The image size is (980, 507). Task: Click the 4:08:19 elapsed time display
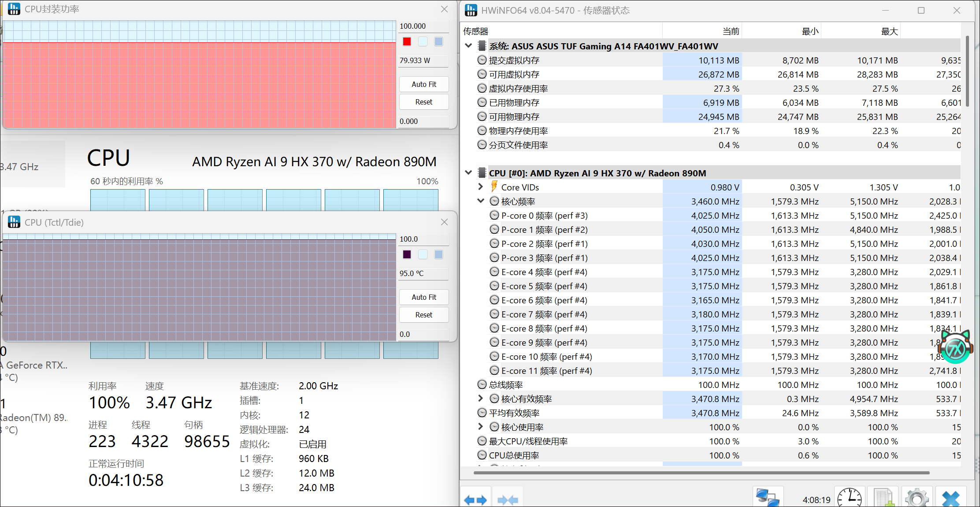(x=816, y=500)
